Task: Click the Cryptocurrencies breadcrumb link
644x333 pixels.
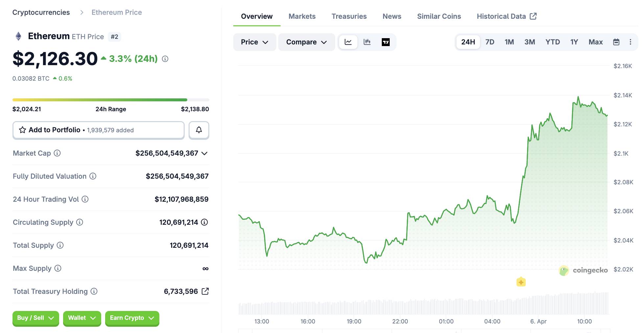Action: [x=41, y=12]
